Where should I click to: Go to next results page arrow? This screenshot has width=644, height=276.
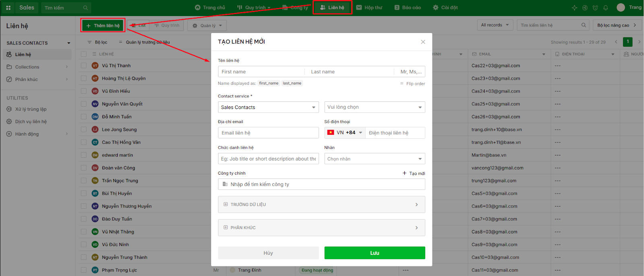[x=639, y=42]
